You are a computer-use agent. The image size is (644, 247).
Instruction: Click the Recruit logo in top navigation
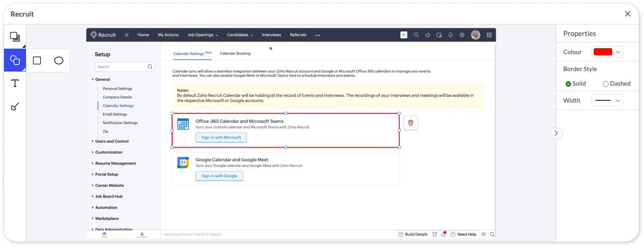tap(103, 35)
